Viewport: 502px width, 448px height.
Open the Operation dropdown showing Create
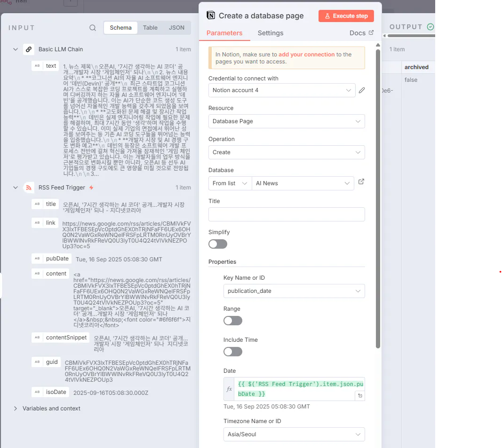287,152
